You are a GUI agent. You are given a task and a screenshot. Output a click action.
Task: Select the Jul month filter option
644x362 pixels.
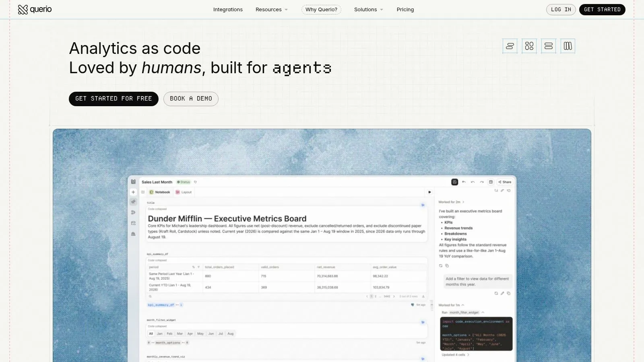(221, 333)
